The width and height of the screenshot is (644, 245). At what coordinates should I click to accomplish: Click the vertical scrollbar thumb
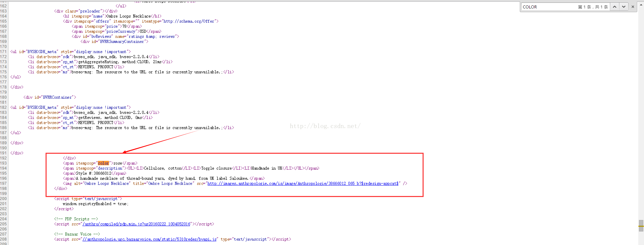[x=641, y=226]
